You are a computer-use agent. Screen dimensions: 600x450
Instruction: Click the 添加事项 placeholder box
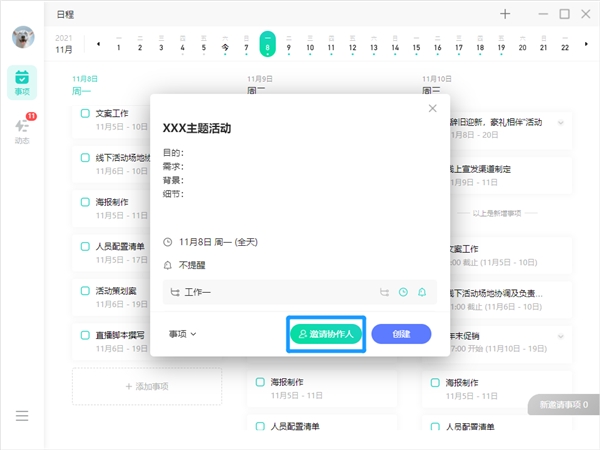pyautogui.click(x=147, y=386)
